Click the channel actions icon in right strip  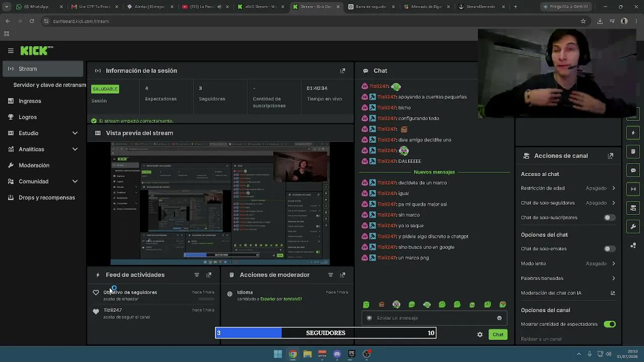click(633, 208)
